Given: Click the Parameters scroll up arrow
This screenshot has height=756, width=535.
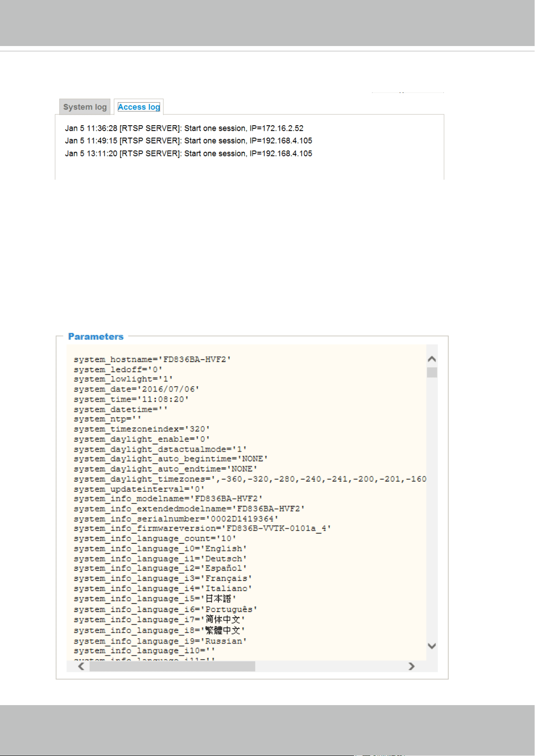Looking at the screenshot, I should click(432, 359).
